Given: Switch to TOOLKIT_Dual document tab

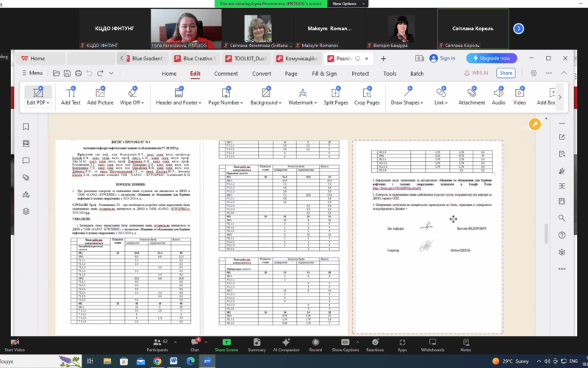Looking at the screenshot, I should [245, 59].
